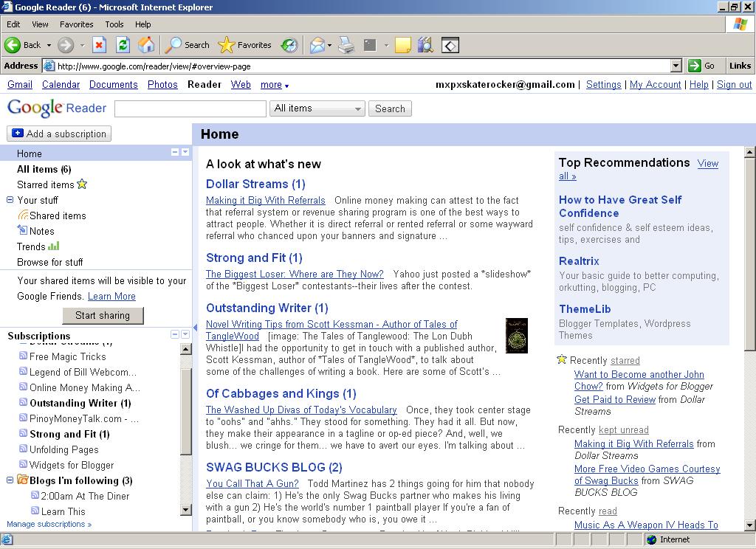
Task: Open the SWAG BUCKS BLOG (2) heading
Action: coord(274,467)
